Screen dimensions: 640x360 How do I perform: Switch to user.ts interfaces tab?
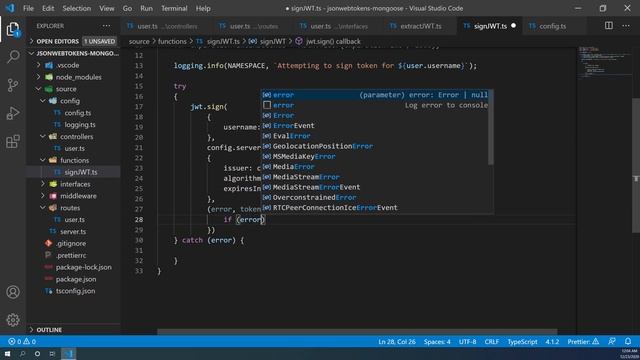pos(338,26)
